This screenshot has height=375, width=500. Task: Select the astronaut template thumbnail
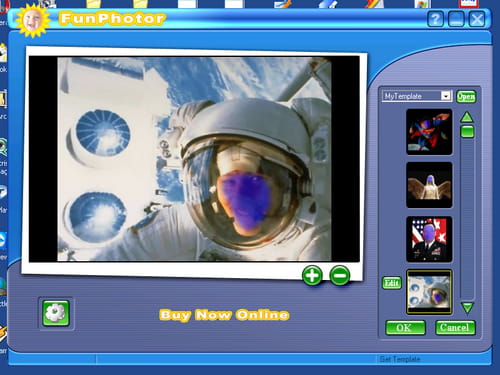[x=429, y=292]
